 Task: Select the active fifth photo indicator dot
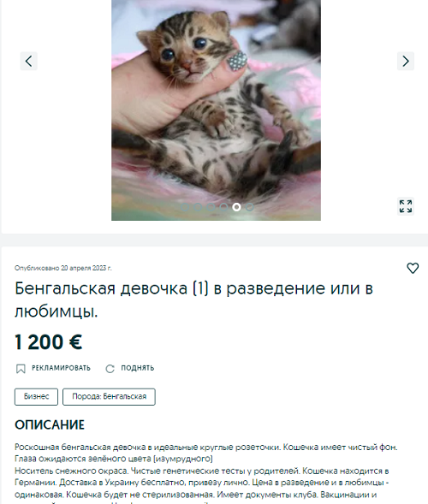[236, 207]
